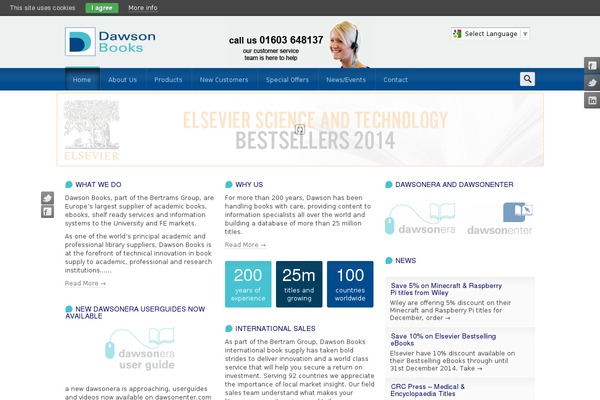Open CRC Press Medical & Encyclopaedia Titles headline
600x400 pixels.
(427, 390)
